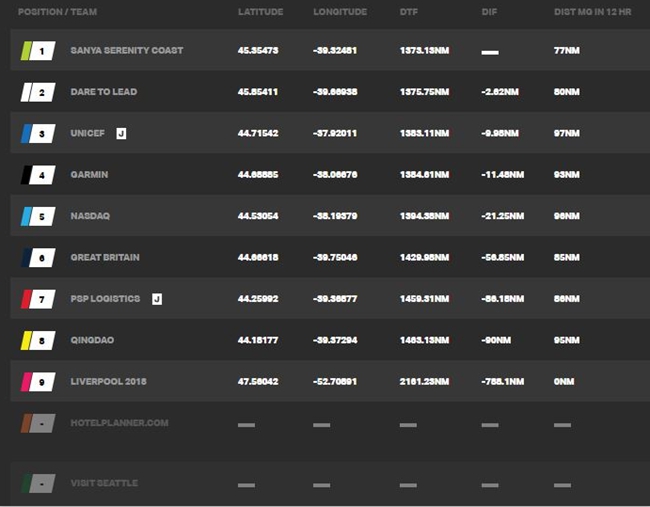
Task: Click Sanya Serenity Coast's DTF value
Action: 424,51
